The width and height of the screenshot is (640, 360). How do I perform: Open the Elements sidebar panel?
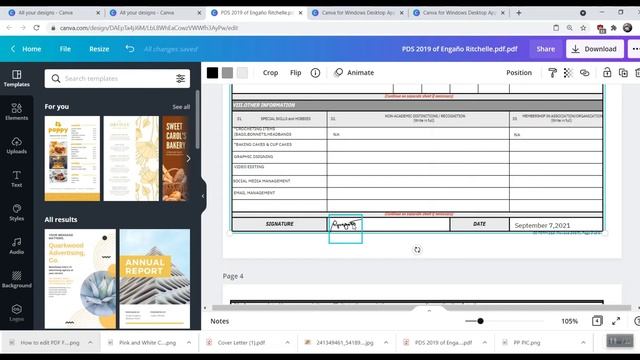coord(16,112)
